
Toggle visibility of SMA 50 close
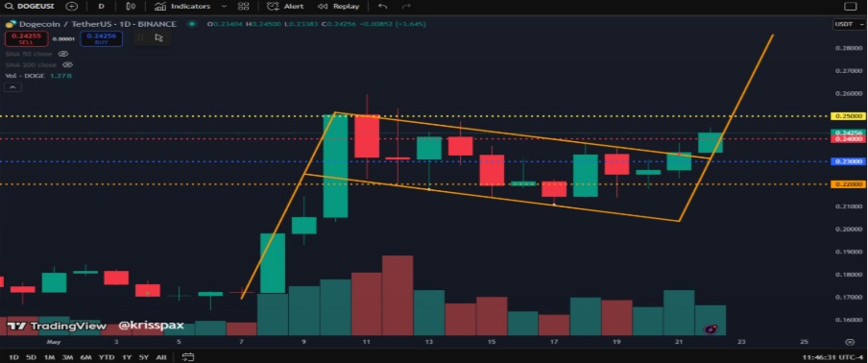tap(63, 54)
